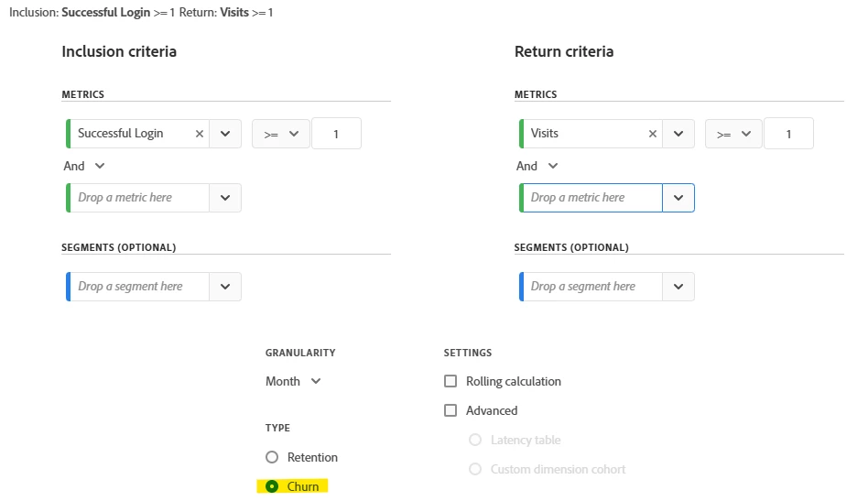This screenshot has height=501, width=868.
Task: Open the Visits metric dropdown arrow
Action: tap(678, 134)
